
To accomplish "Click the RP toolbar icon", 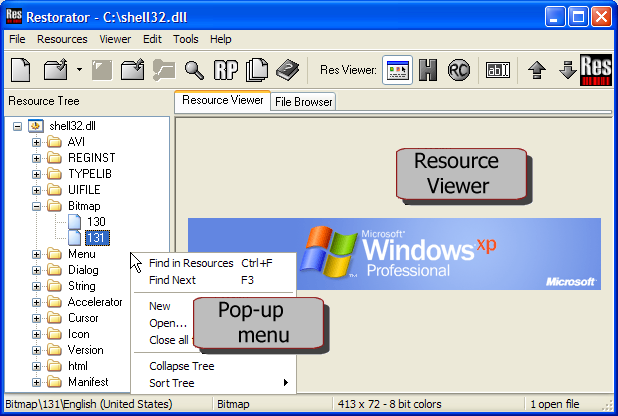I will [x=225, y=70].
